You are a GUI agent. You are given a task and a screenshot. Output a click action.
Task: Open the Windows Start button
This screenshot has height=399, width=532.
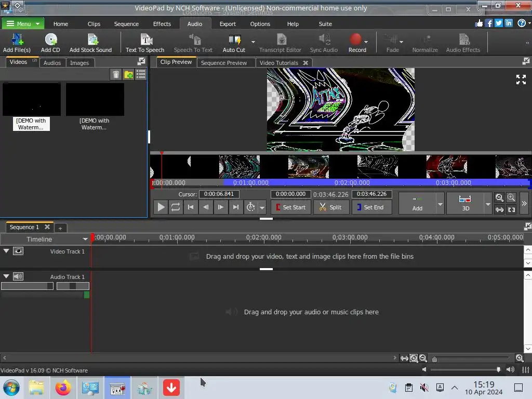pyautogui.click(x=11, y=388)
